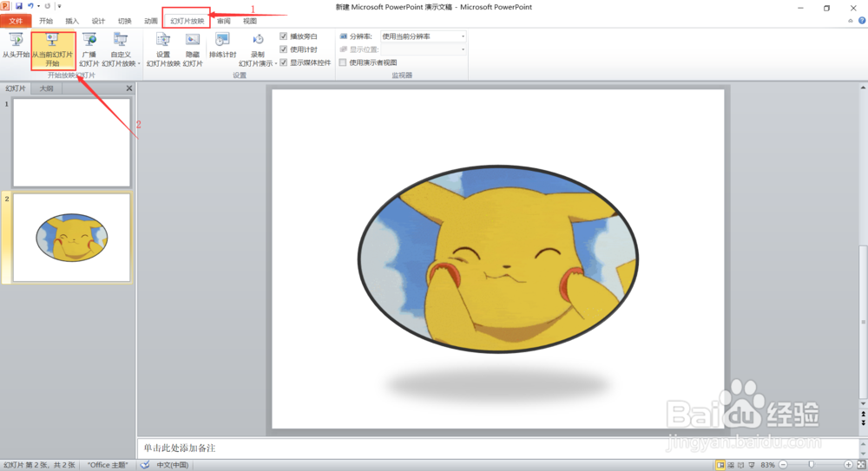This screenshot has height=471, width=868.
Task: Open customize quick access toolbar arrow
Action: click(59, 7)
